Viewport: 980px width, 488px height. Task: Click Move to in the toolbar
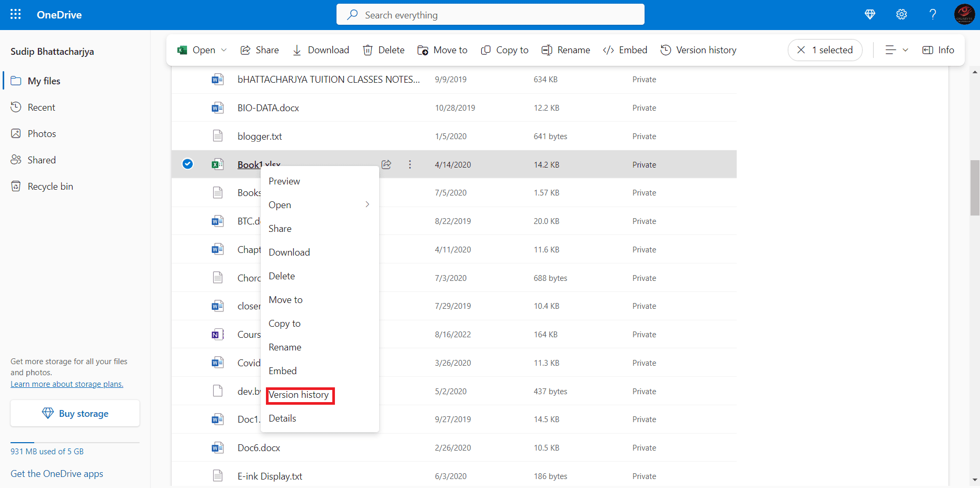point(442,50)
